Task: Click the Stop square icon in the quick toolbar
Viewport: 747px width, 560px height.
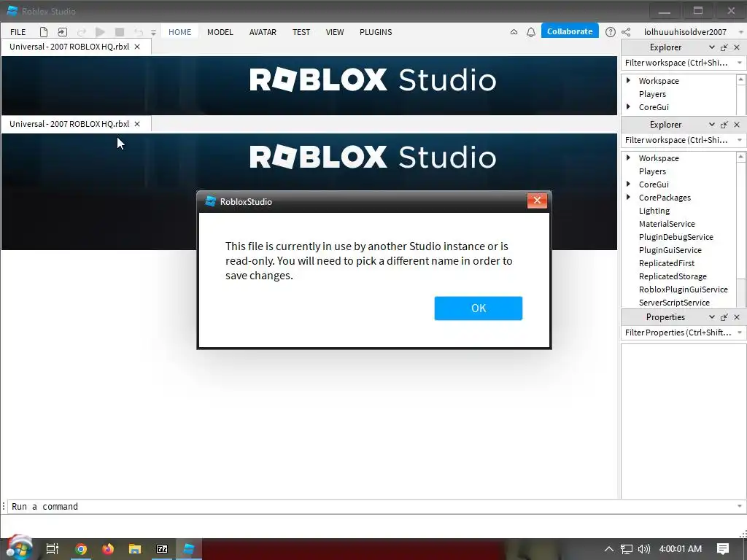Action: point(120,32)
